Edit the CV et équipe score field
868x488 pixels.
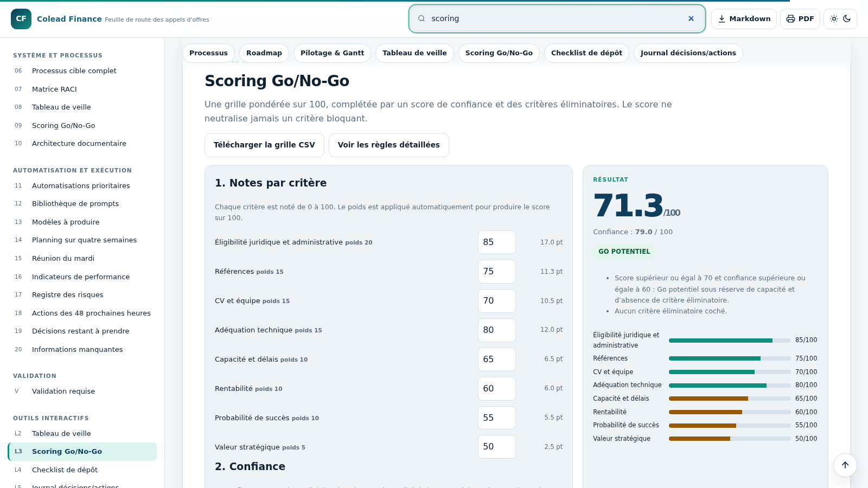pos(496,301)
